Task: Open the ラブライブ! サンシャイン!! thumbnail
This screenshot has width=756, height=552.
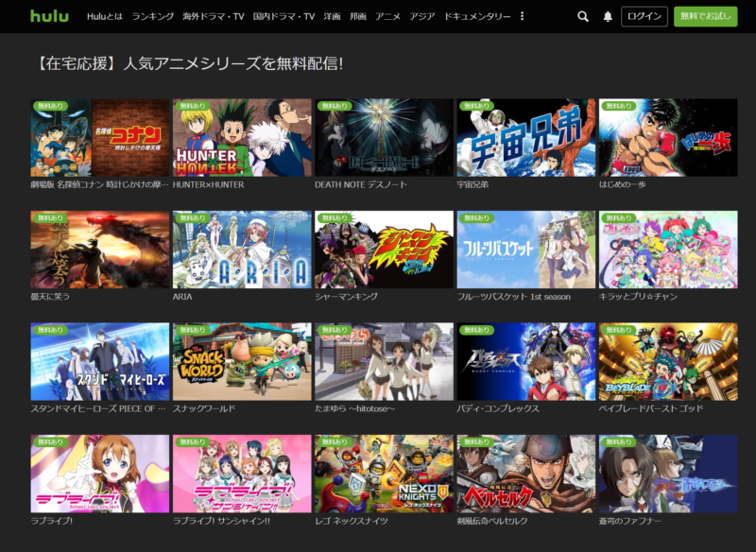Action: click(242, 474)
